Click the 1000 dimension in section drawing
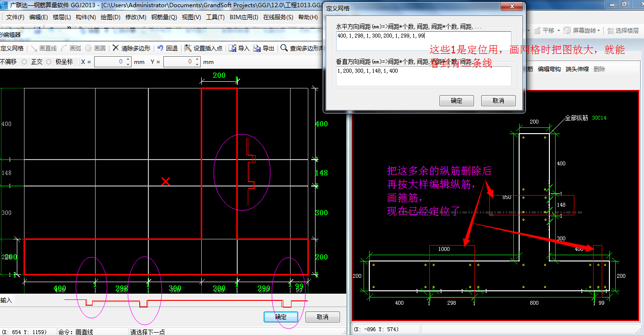 [x=444, y=249]
